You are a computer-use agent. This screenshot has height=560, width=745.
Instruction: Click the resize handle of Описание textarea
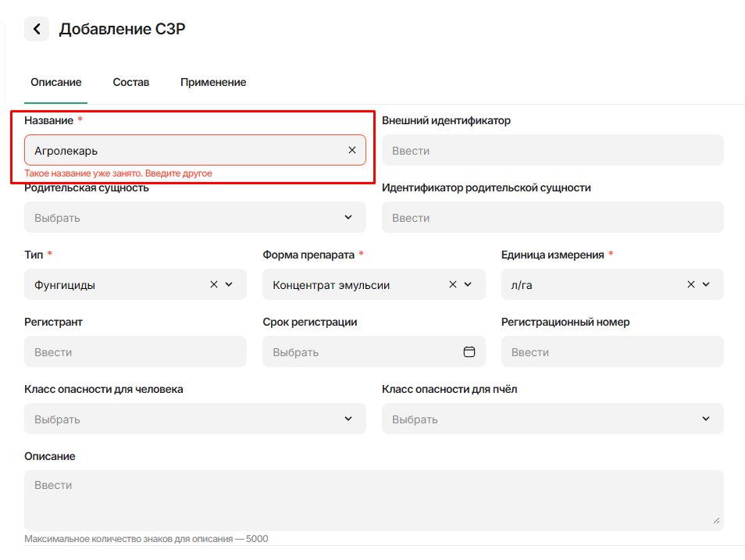(717, 519)
